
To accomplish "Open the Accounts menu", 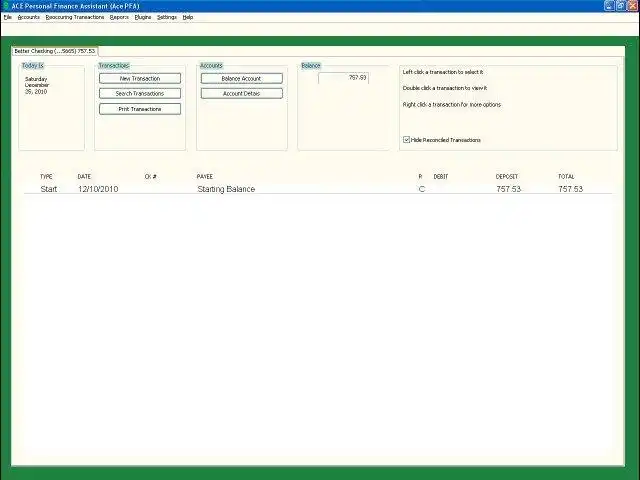I will point(29,17).
